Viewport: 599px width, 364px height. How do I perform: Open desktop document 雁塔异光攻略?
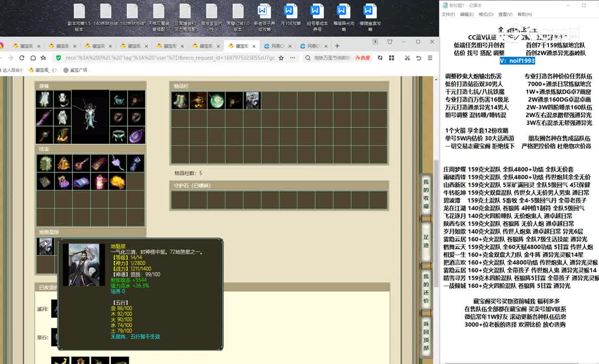[344, 17]
